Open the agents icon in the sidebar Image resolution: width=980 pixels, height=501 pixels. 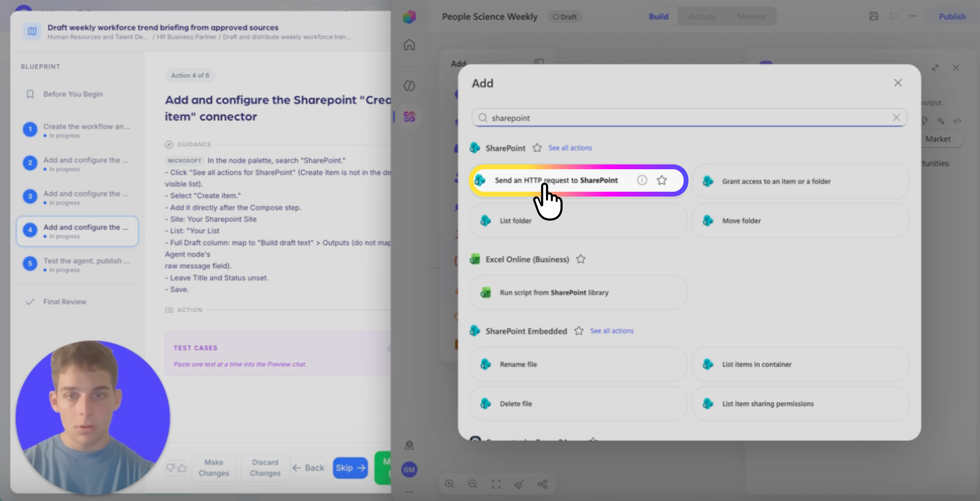coord(409,86)
